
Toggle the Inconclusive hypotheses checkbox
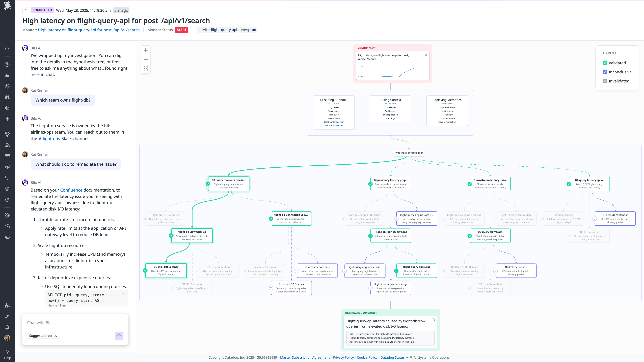[x=605, y=72]
